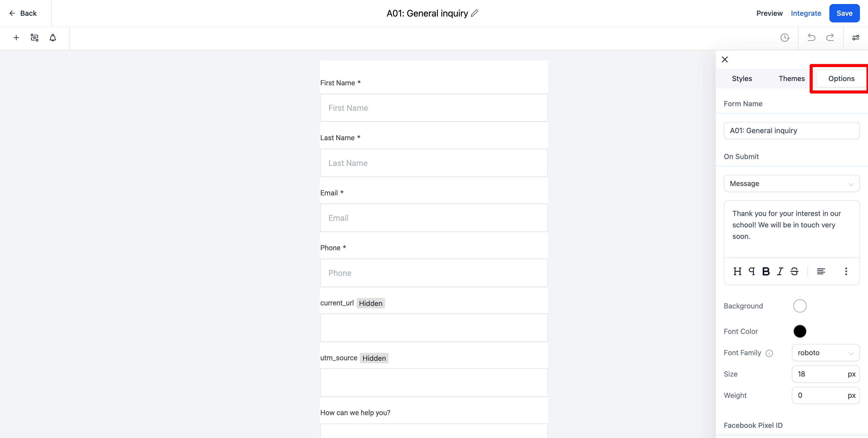Open more options in message editor
Viewport: 868px width, 438px height.
(x=846, y=271)
